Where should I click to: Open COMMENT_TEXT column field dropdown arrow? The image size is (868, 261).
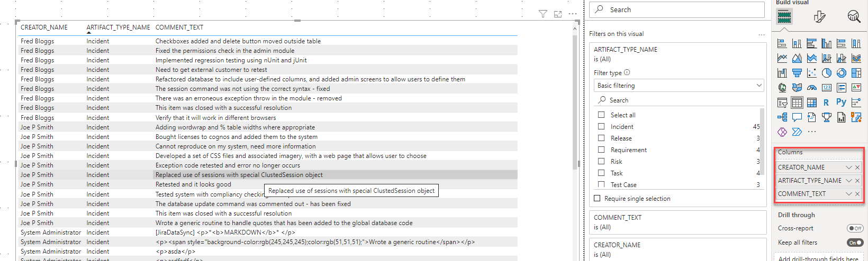(849, 194)
